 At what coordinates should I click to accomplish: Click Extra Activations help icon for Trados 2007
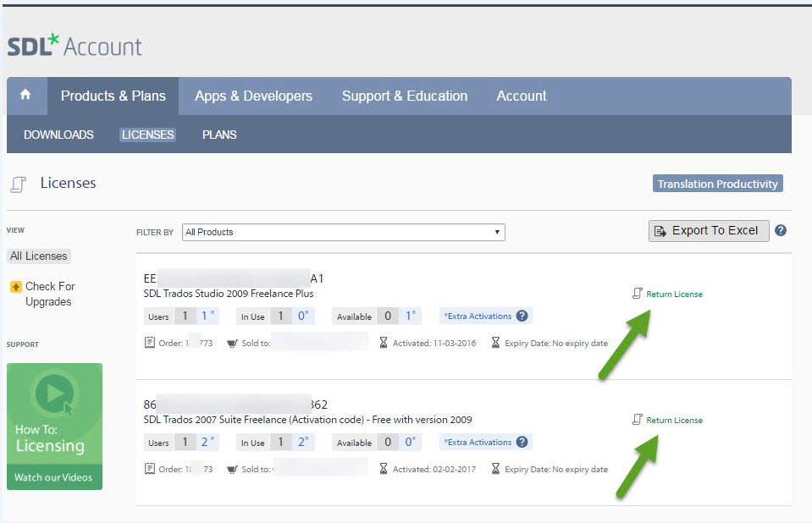[522, 442]
